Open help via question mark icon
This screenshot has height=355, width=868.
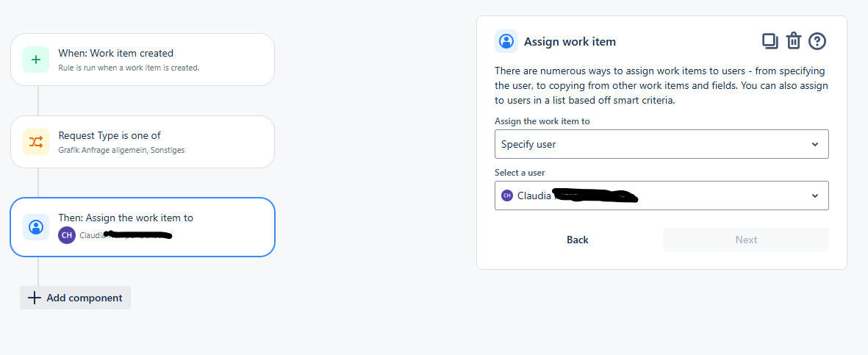[817, 42]
